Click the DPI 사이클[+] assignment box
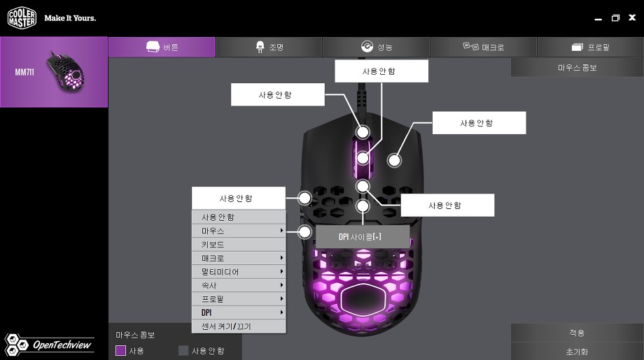644x360 pixels. (x=363, y=236)
